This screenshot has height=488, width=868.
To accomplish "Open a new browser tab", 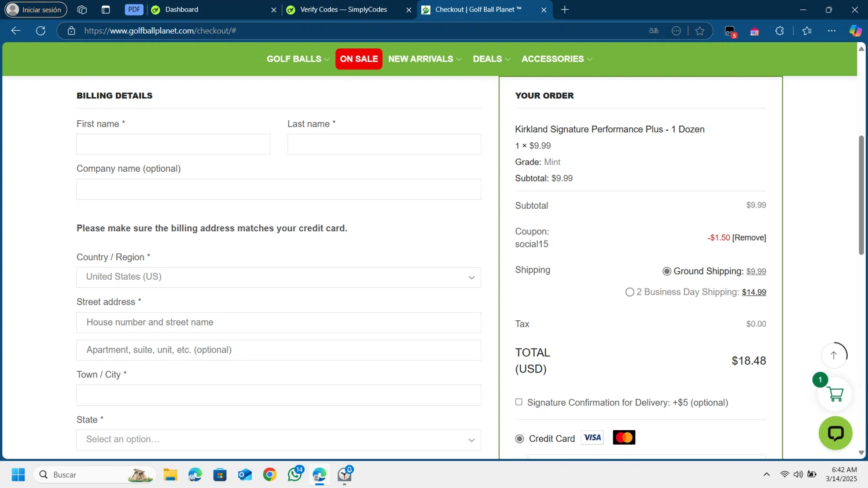I will coord(565,9).
